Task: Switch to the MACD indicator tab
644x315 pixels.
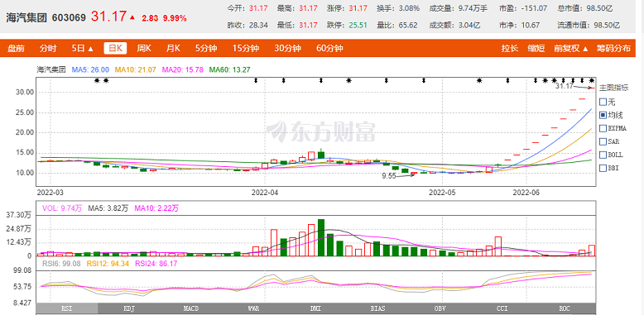Action: point(191,308)
